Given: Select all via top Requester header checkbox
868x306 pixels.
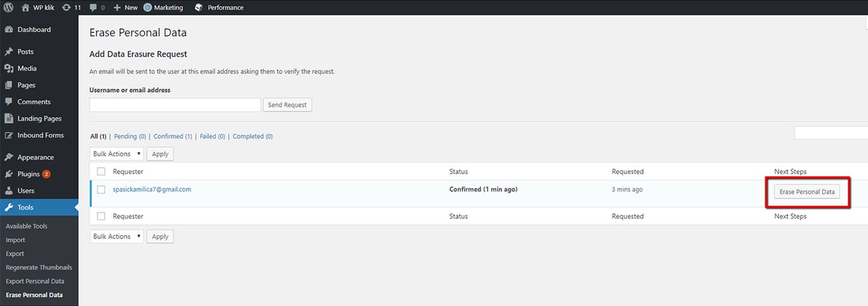Looking at the screenshot, I should coord(101,172).
